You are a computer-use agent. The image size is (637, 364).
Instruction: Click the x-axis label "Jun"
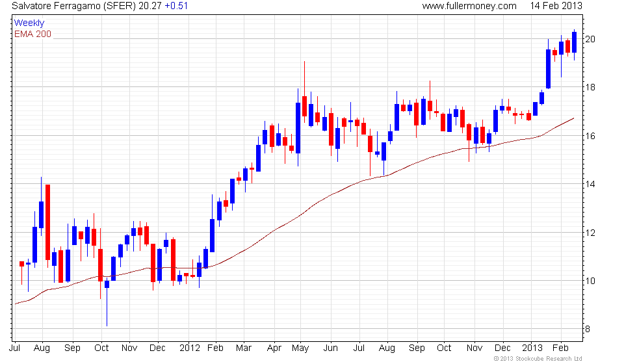pyautogui.click(x=331, y=348)
